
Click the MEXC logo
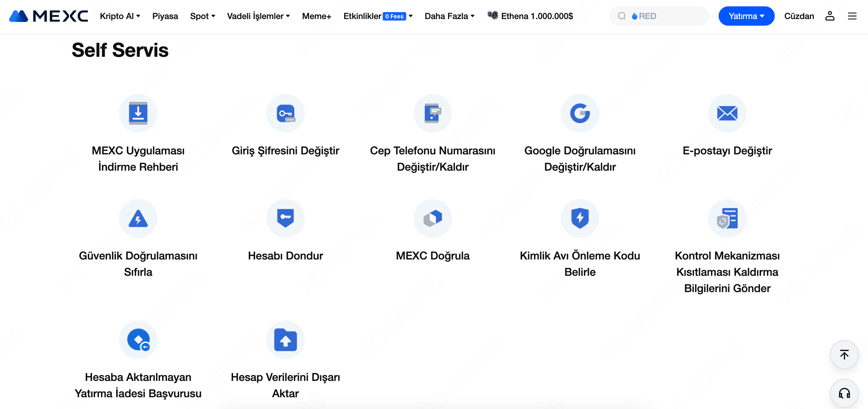tap(49, 16)
